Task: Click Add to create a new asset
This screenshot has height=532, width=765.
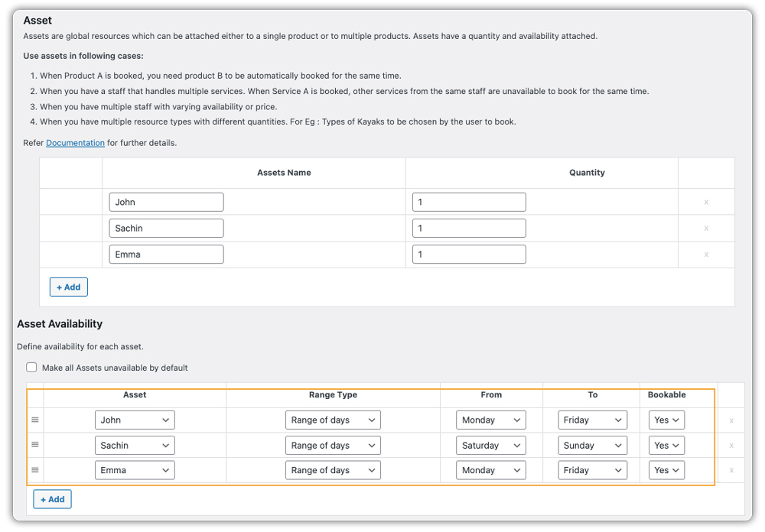Action: pyautogui.click(x=68, y=287)
